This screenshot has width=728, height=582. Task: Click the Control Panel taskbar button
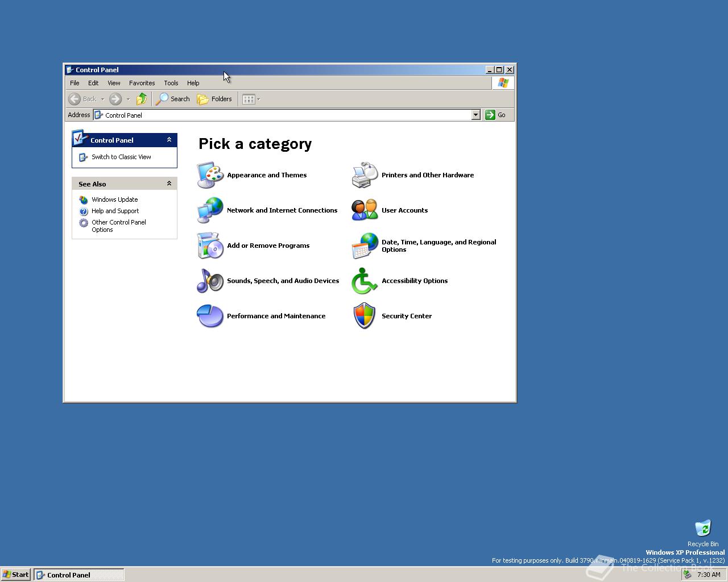[79, 575]
